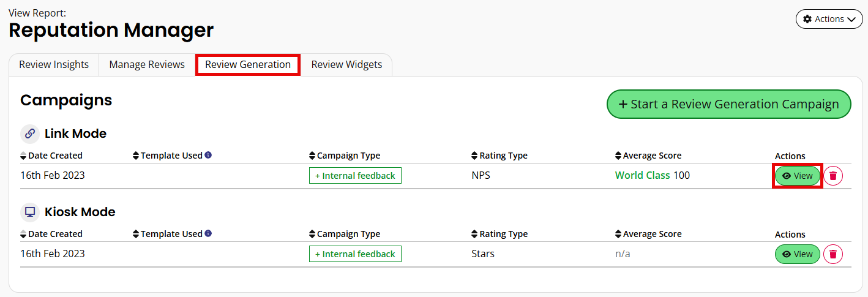This screenshot has width=868, height=297.
Task: View the Kiosk Mode Stars campaign
Action: tap(798, 254)
